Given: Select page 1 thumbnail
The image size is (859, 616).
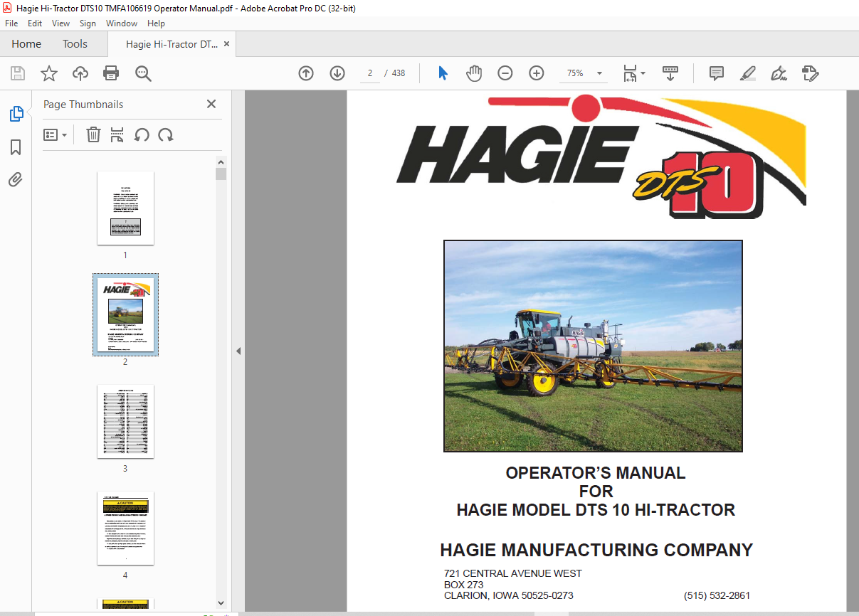Looking at the screenshot, I should click(x=125, y=208).
